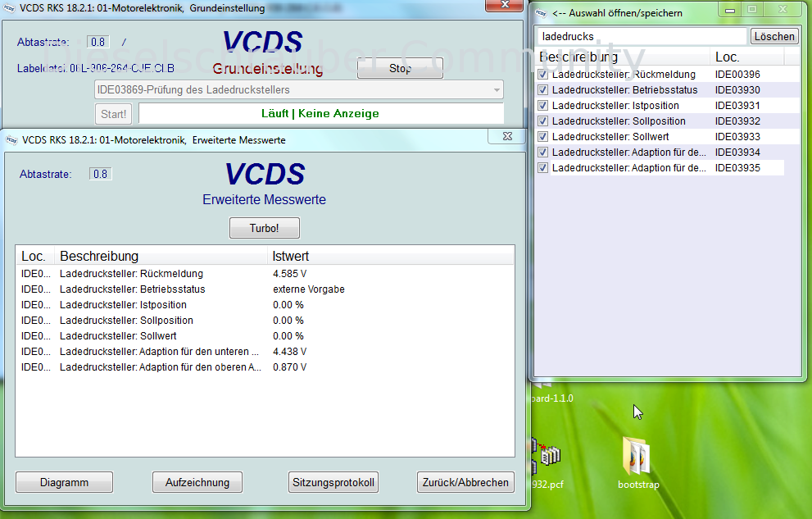Click the Start! button
Viewport: 812px width, 519px height.
pos(113,114)
